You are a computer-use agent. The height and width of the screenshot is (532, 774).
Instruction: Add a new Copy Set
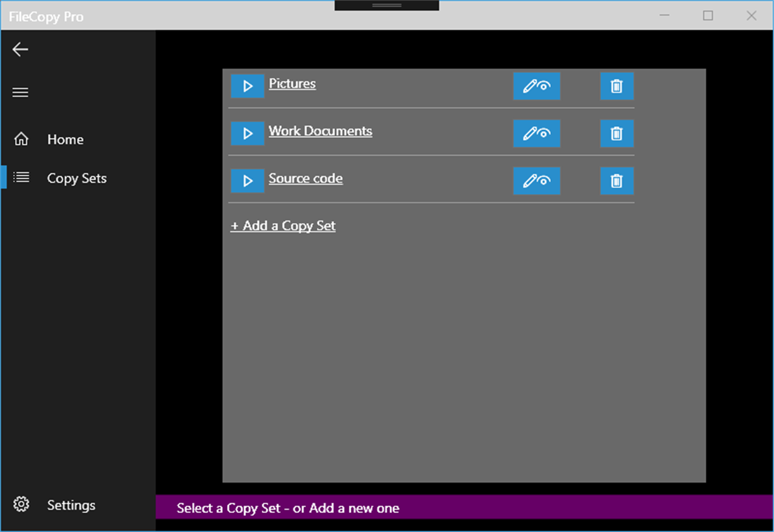(x=283, y=225)
